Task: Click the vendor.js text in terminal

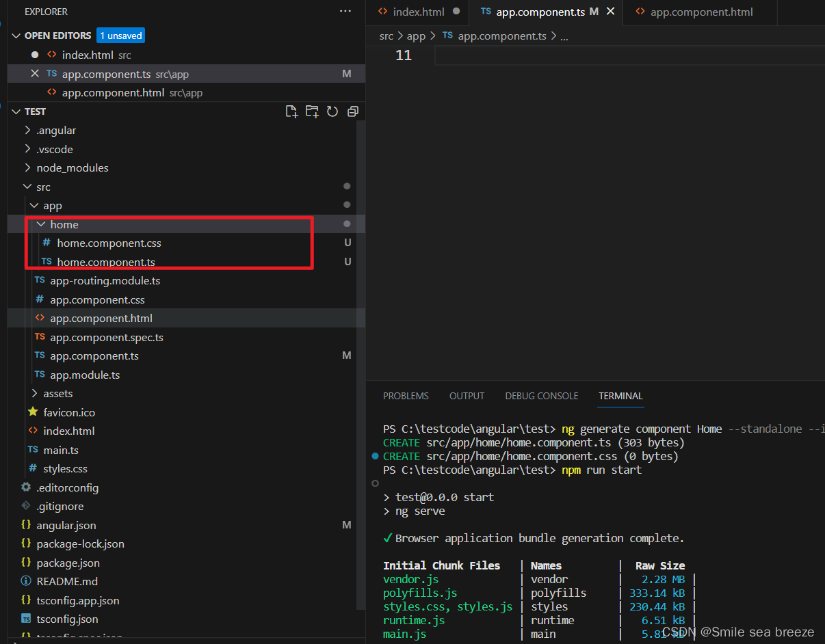Action: pyautogui.click(x=411, y=579)
